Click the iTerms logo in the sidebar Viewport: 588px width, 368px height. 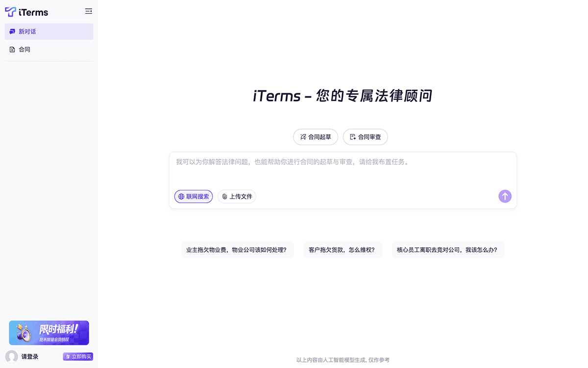(x=27, y=11)
